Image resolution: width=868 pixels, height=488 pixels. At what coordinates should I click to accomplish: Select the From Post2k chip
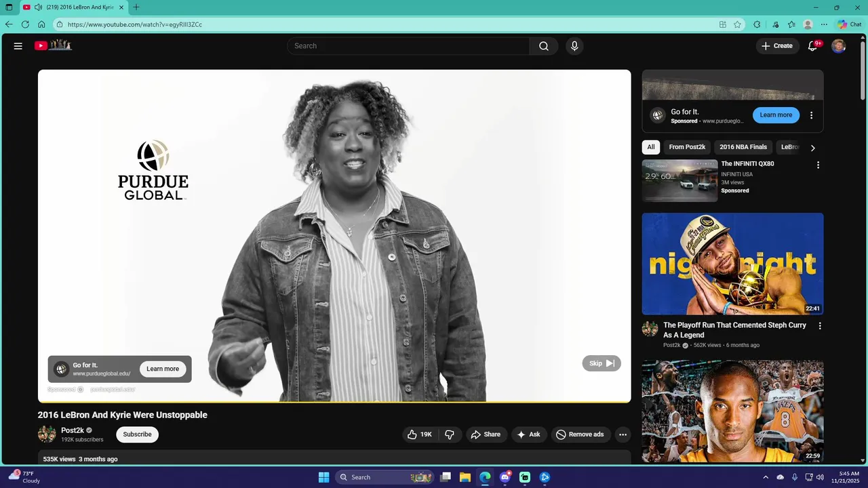[x=687, y=147]
